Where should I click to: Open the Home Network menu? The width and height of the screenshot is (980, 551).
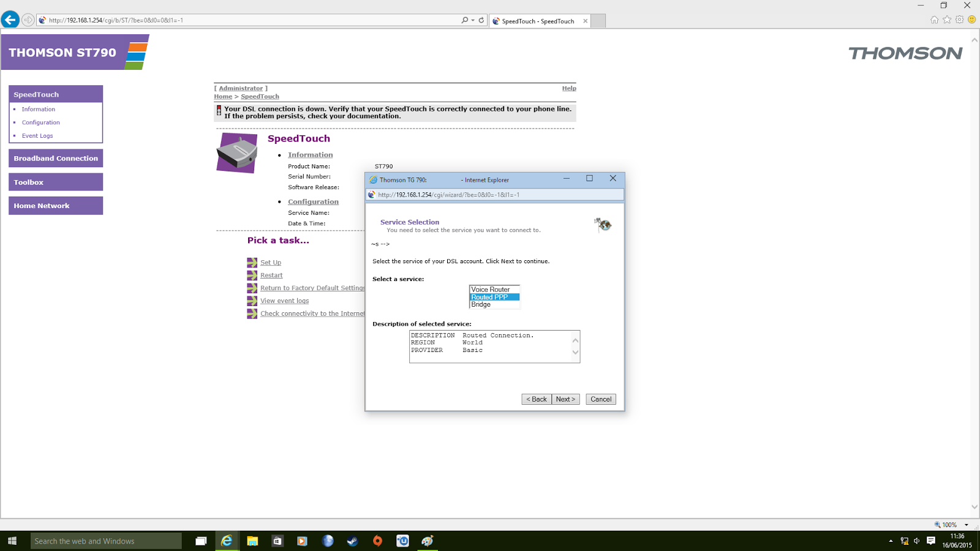click(x=56, y=206)
